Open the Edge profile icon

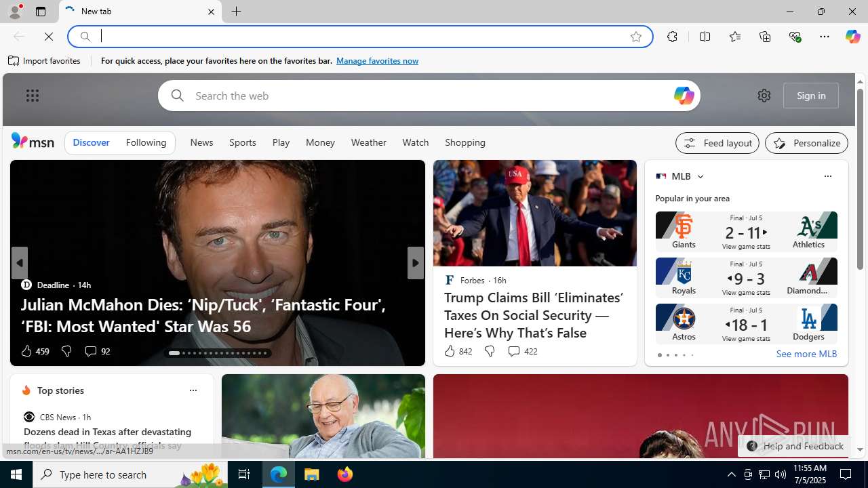14,12
